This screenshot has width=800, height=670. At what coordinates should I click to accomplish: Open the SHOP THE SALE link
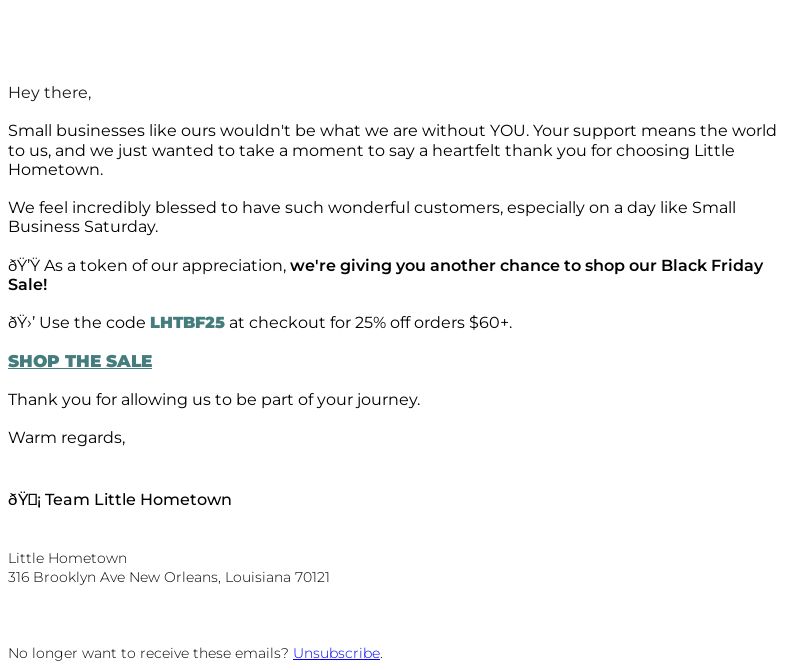[x=80, y=361]
